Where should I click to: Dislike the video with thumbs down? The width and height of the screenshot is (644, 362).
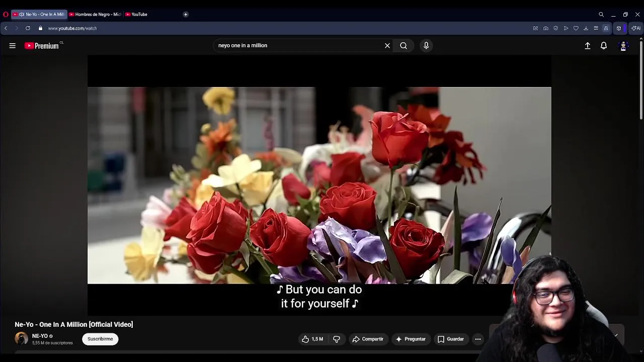click(x=337, y=339)
